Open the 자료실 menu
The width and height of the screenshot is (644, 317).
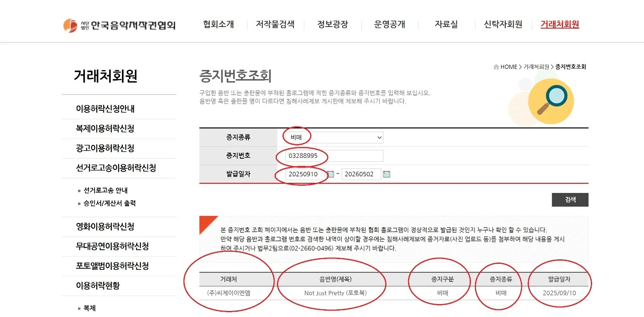coord(446,24)
